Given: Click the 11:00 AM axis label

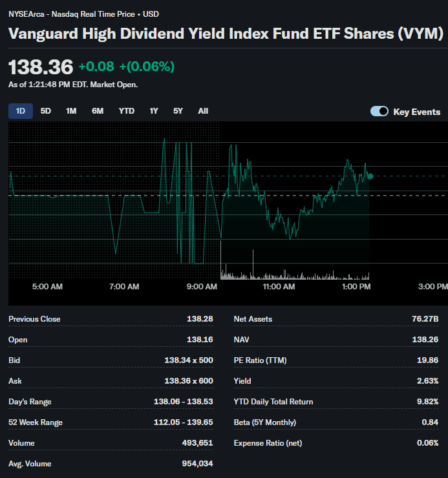Looking at the screenshot, I should click(279, 287).
